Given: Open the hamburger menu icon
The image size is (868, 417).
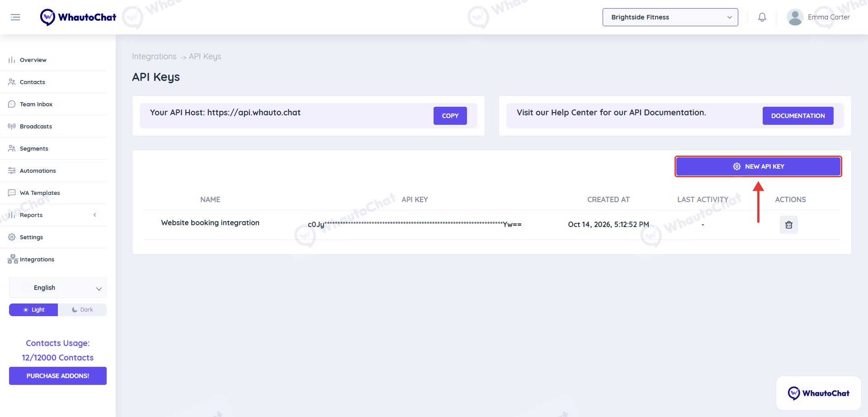Looking at the screenshot, I should 15,17.
